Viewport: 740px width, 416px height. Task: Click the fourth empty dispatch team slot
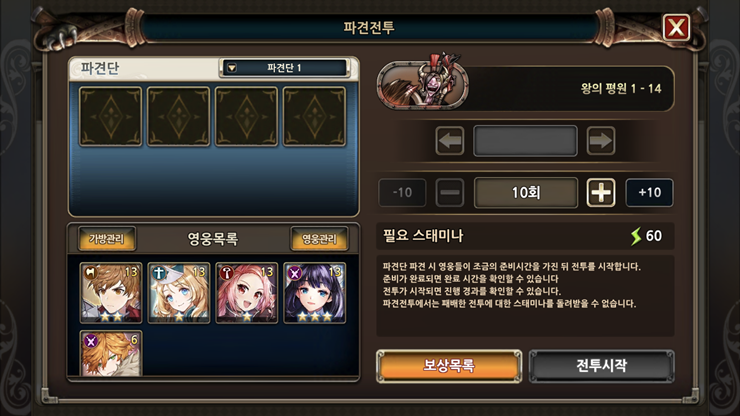pyautogui.click(x=314, y=116)
